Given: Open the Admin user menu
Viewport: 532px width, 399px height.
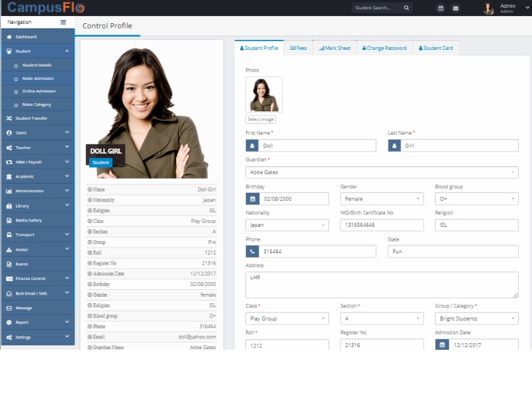Looking at the screenshot, I should tap(507, 8).
